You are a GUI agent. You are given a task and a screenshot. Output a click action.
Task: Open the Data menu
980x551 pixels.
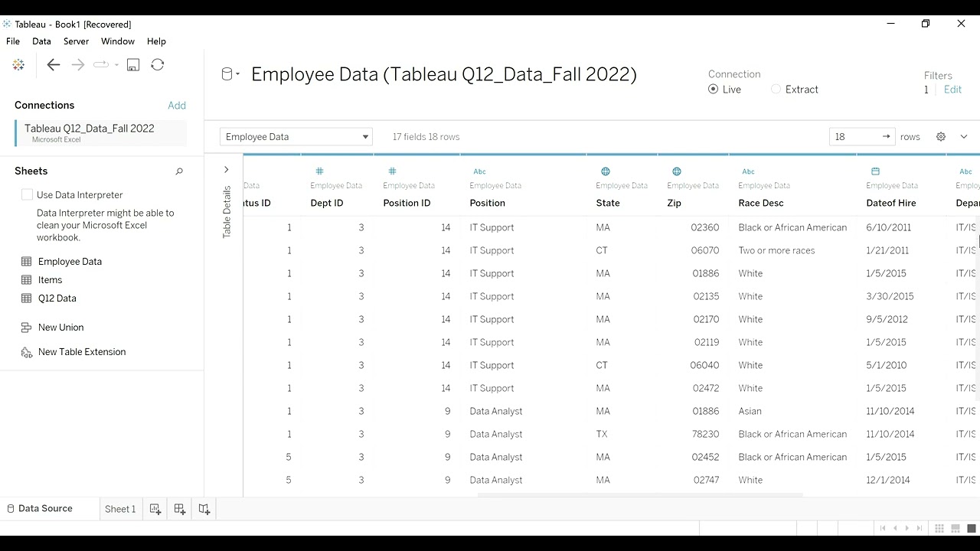41,41
